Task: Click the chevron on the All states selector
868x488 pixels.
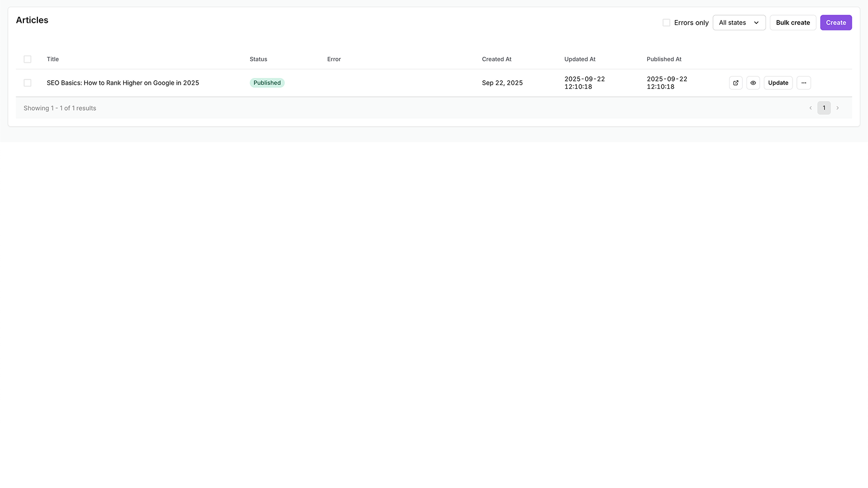Action: (x=756, y=22)
